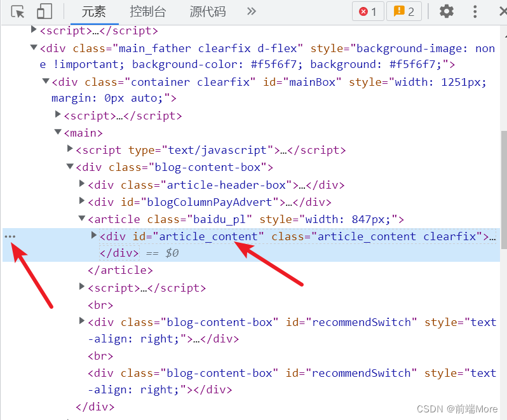Select the closing article tag line
507x420 pixels.
[120, 270]
